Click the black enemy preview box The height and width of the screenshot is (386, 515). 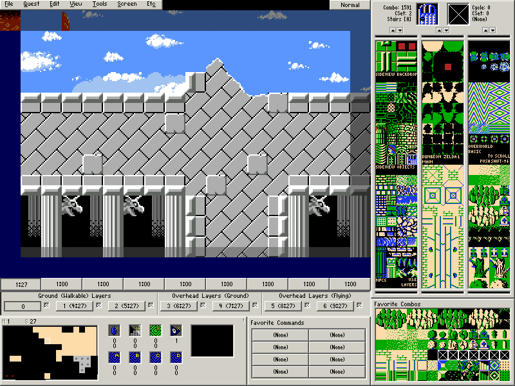click(x=212, y=341)
